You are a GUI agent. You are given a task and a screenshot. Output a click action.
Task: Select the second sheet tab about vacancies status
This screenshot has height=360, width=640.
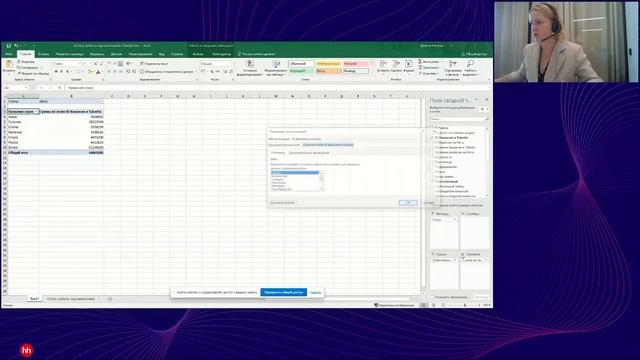(71, 299)
